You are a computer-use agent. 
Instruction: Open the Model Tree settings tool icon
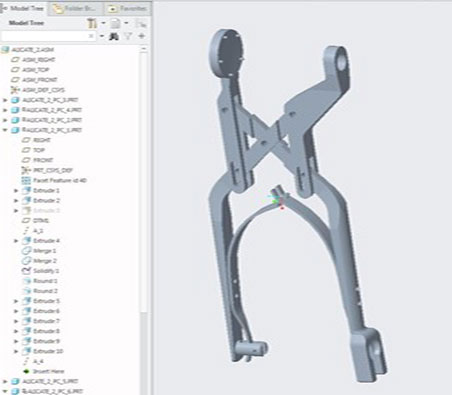coord(92,23)
